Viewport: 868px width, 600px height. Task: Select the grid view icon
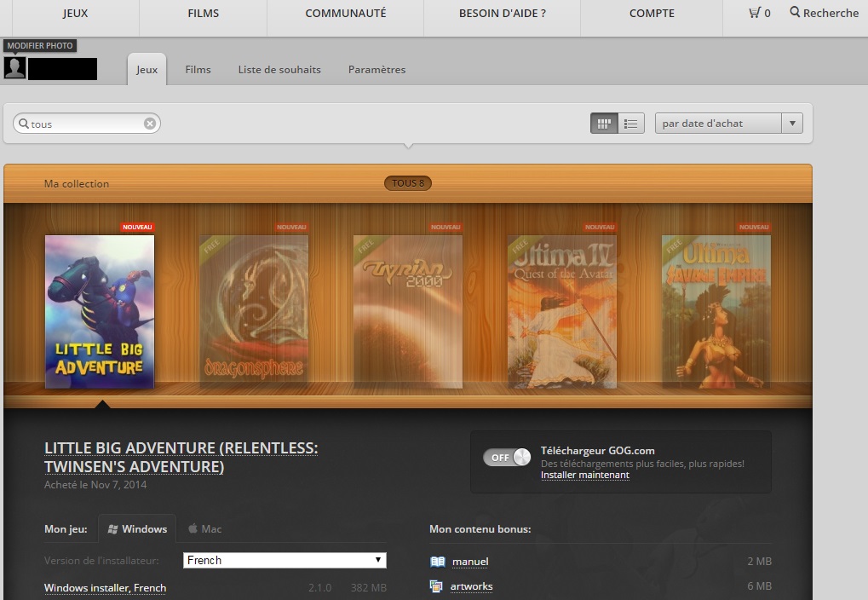pos(604,123)
